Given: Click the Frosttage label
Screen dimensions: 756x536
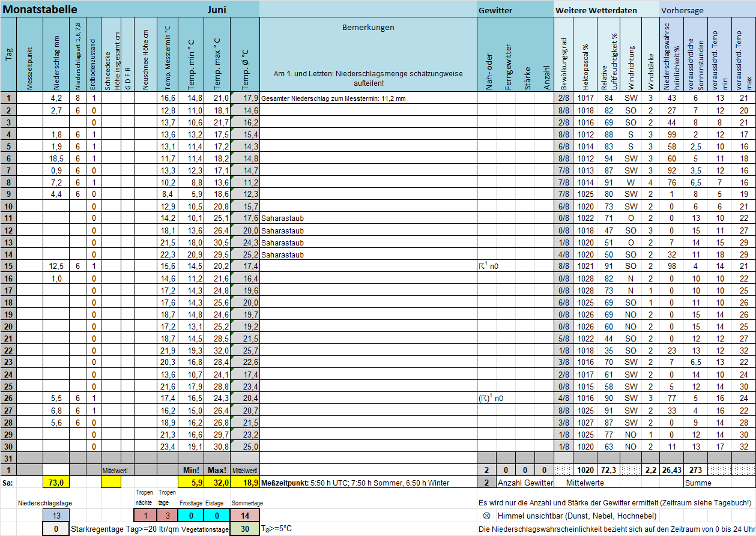Looking at the screenshot, I should pos(192,503).
